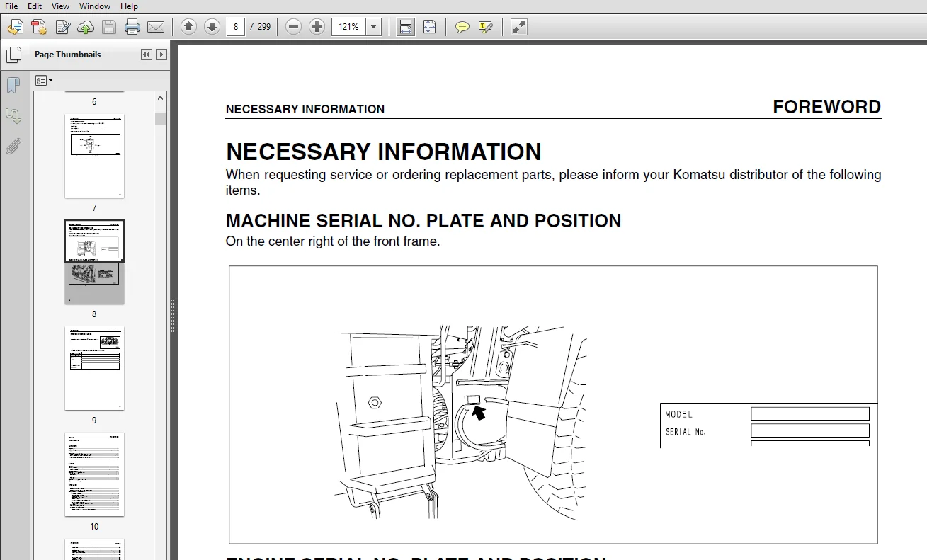Open the File menu
Screen dimensions: 927x560
click(11, 6)
